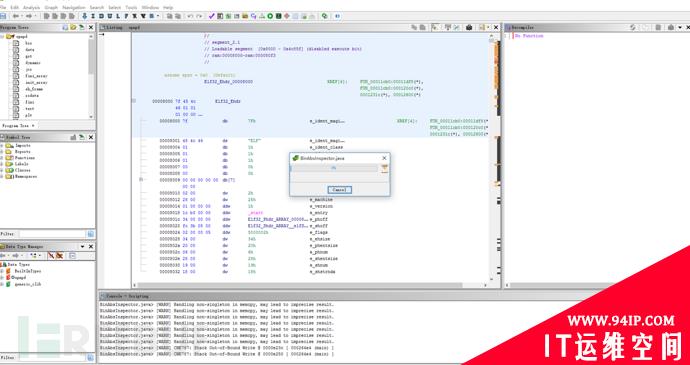Expand the Imports folder in Symbol Tree
The height and width of the screenshot is (365, 690).
coord(2,145)
